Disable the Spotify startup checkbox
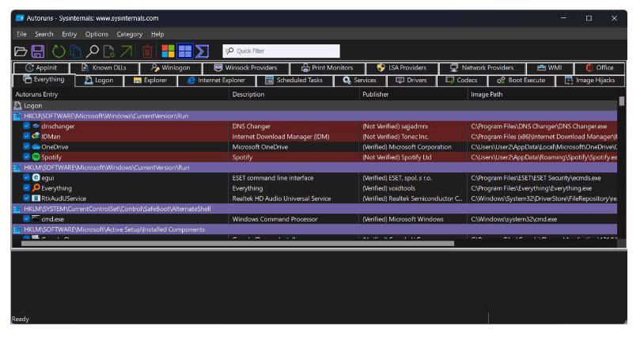644x337 pixels. click(26, 157)
